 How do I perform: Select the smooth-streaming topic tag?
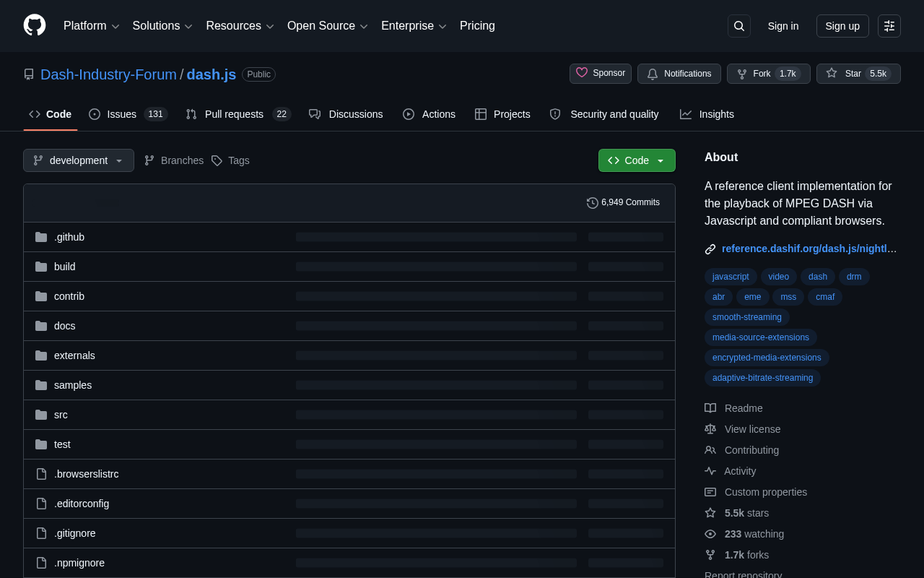click(747, 317)
